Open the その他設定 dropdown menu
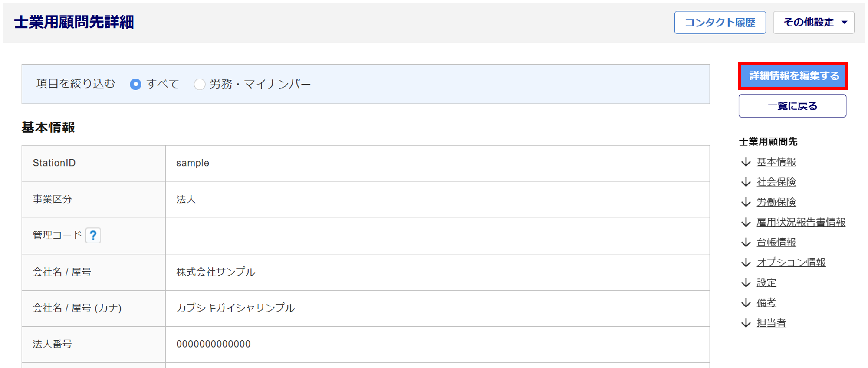 coord(808,23)
